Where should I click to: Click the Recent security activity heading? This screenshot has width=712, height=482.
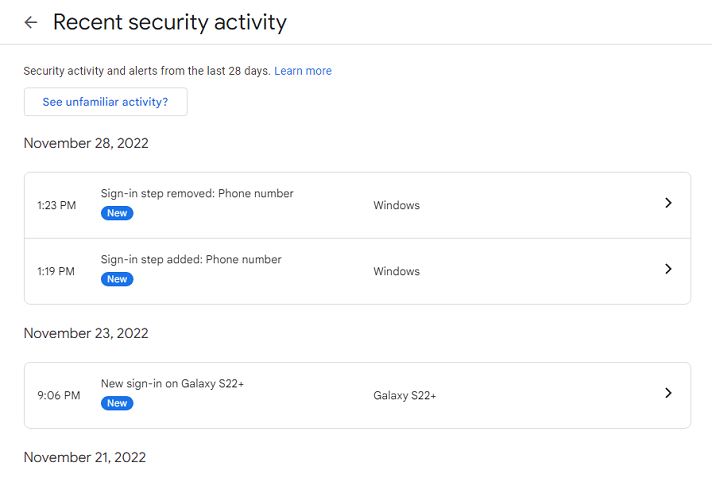[x=170, y=22]
